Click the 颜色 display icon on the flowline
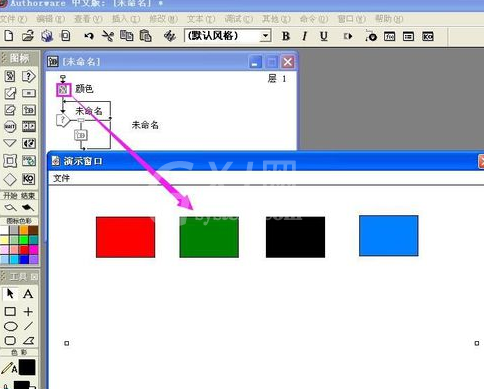The height and width of the screenshot is (389, 484). [x=63, y=89]
